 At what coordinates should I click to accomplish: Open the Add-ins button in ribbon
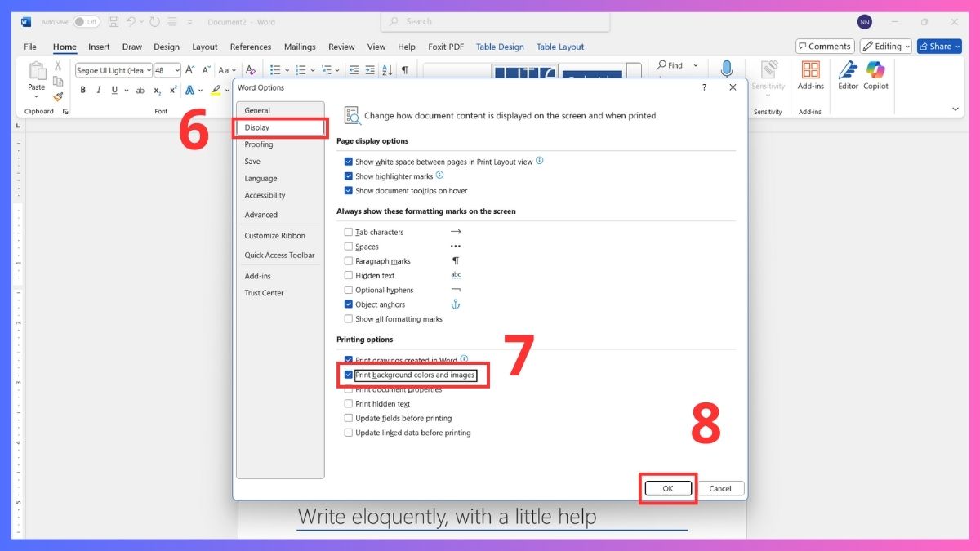coord(810,75)
